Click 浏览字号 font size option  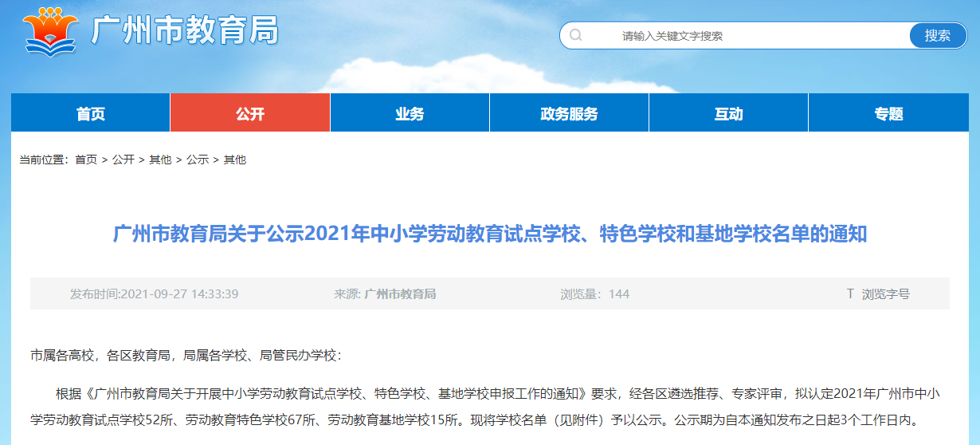(885, 293)
